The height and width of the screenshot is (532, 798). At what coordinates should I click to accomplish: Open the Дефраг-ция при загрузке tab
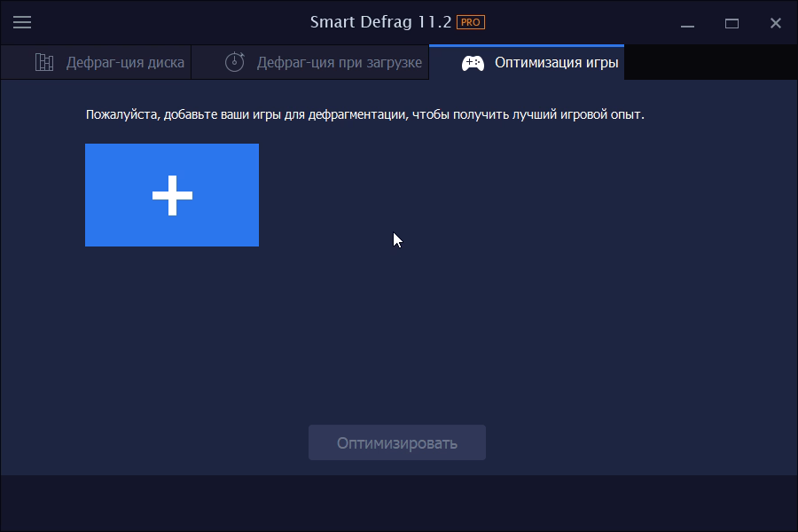(x=339, y=63)
